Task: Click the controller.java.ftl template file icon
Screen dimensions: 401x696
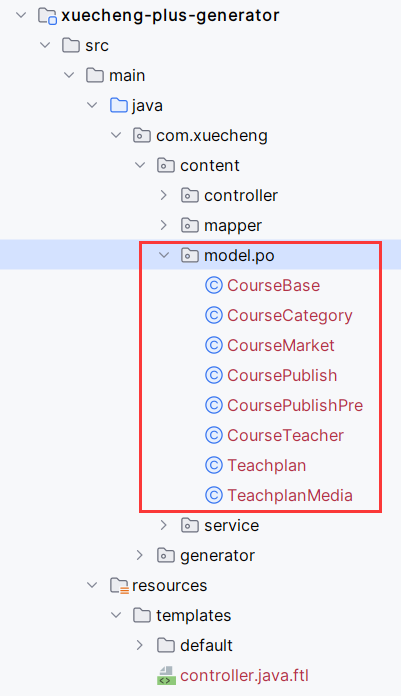Action: pos(166,676)
